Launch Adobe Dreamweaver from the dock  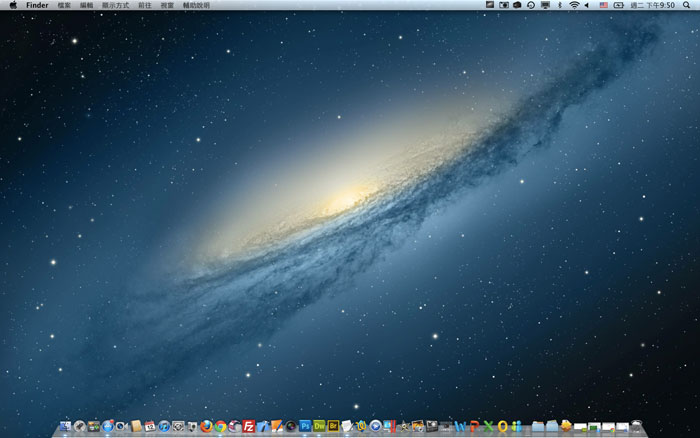coord(319,426)
